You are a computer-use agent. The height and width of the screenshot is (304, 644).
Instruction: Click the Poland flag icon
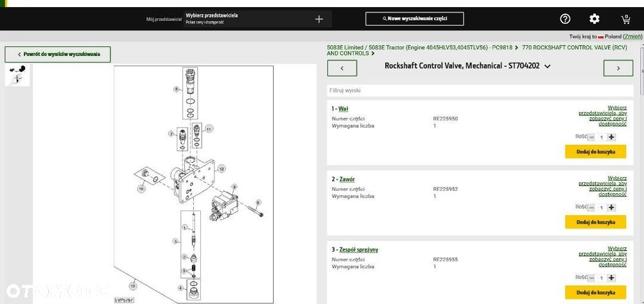(x=601, y=37)
